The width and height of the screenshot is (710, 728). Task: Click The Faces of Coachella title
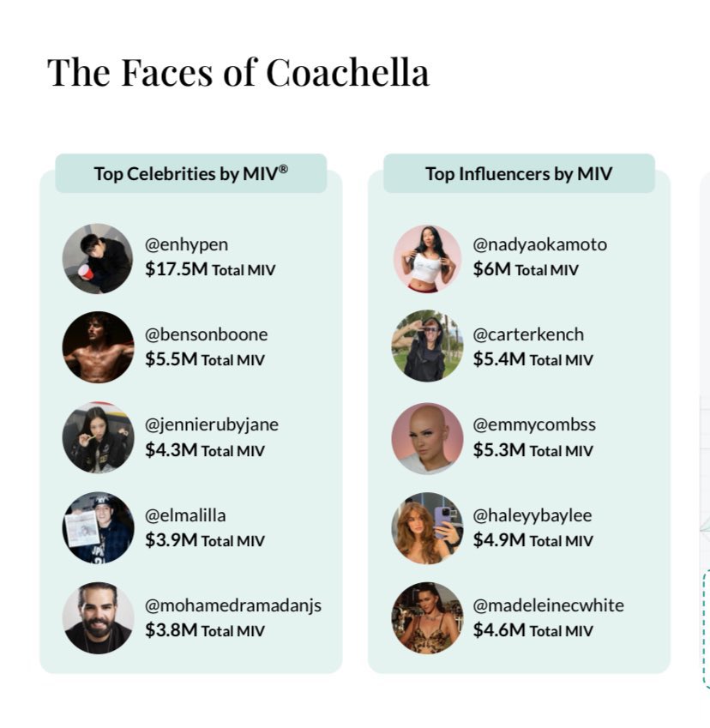[238, 72]
